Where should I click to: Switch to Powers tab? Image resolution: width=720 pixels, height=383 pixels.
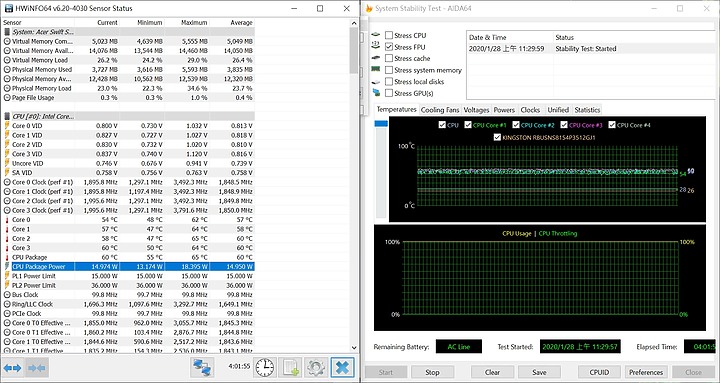tap(504, 110)
